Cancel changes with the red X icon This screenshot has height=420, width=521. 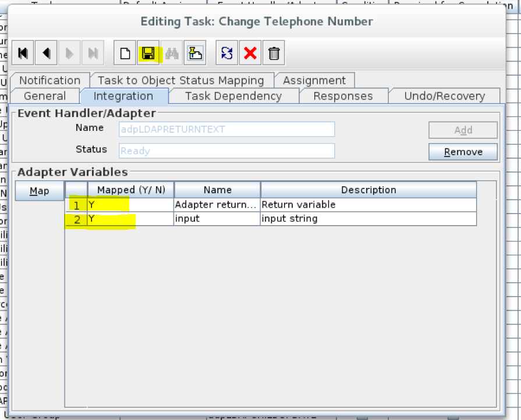tap(250, 52)
